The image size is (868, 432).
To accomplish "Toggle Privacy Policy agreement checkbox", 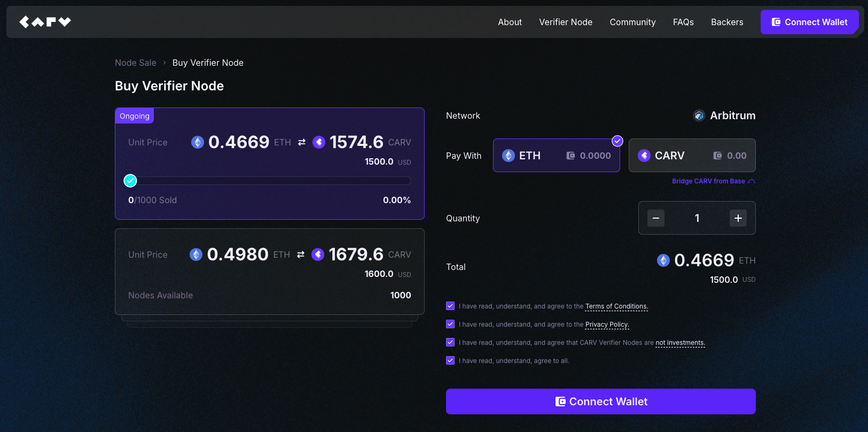I will (x=450, y=324).
